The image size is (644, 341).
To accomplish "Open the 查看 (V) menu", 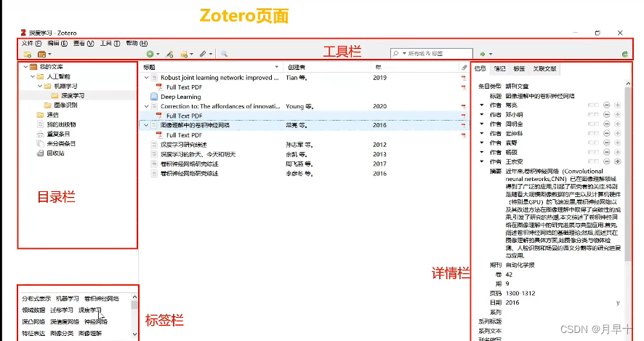I will point(84,43).
